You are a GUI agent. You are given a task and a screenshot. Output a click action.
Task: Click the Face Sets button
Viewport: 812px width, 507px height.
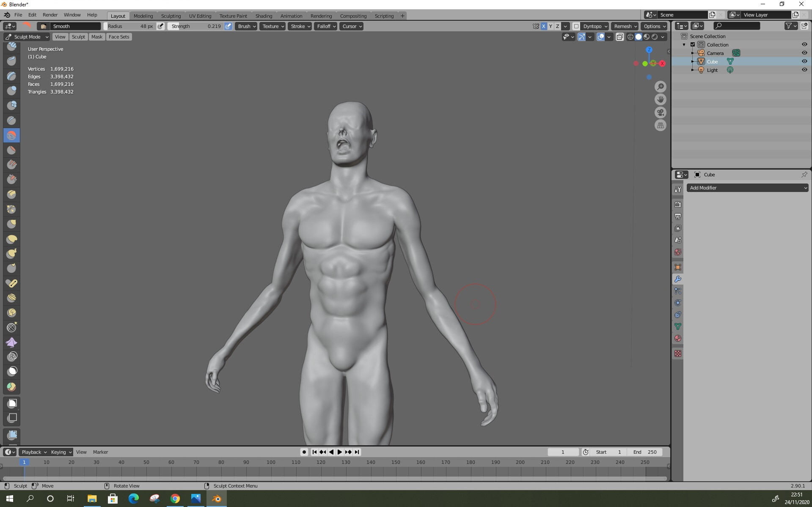(118, 37)
